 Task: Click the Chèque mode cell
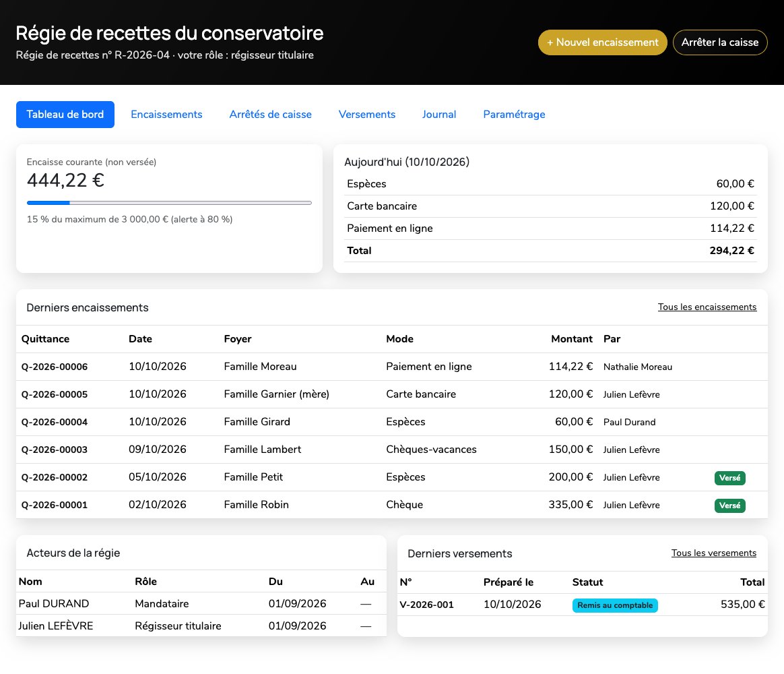405,505
